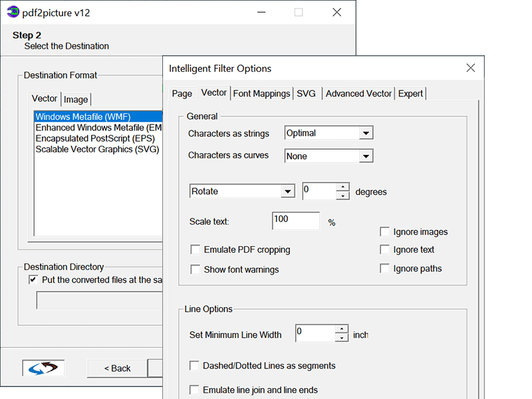
Task: Select the Image tab under Destination Format
Action: click(76, 99)
